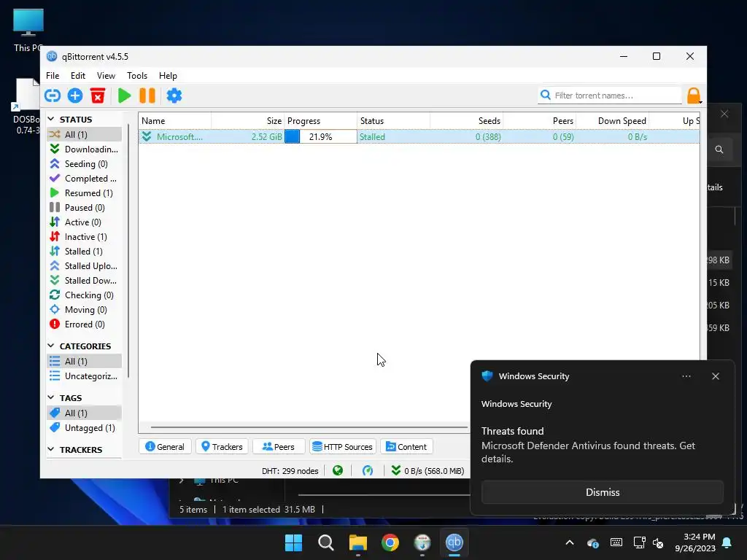Click the Filter torrent names search field
Viewport: 747px width, 560px height.
[610, 96]
